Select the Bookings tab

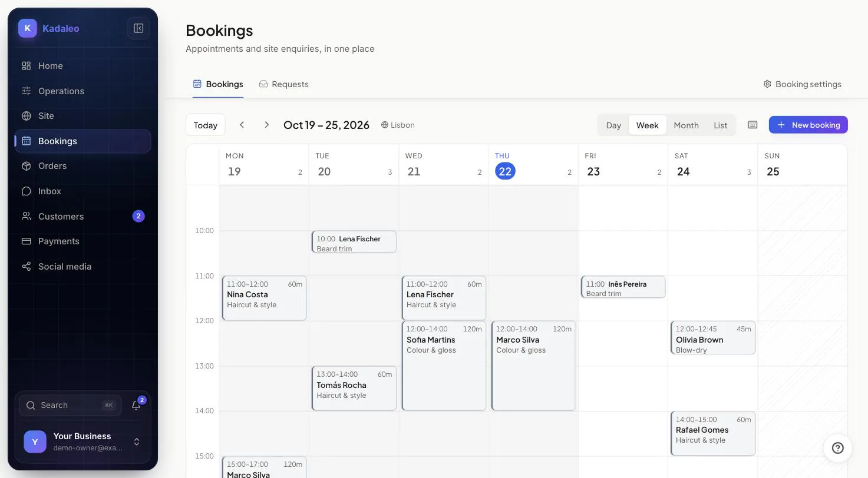tap(218, 84)
